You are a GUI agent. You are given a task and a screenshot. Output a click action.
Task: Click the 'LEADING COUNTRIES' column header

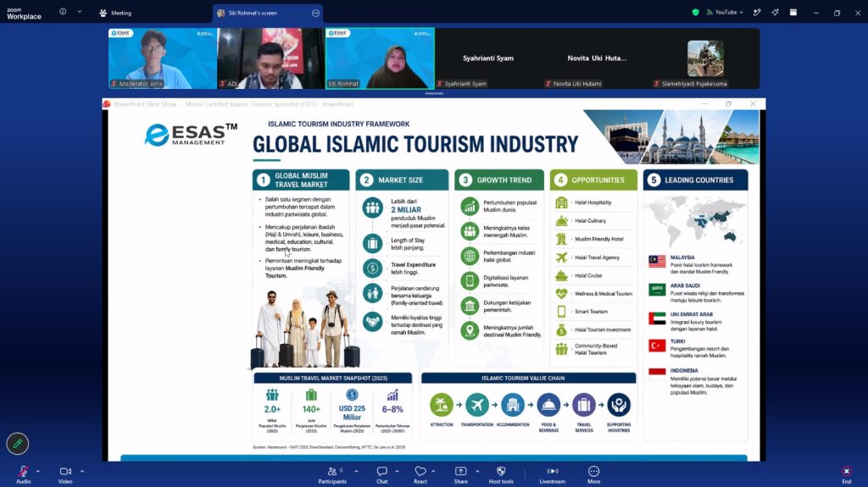[695, 180]
